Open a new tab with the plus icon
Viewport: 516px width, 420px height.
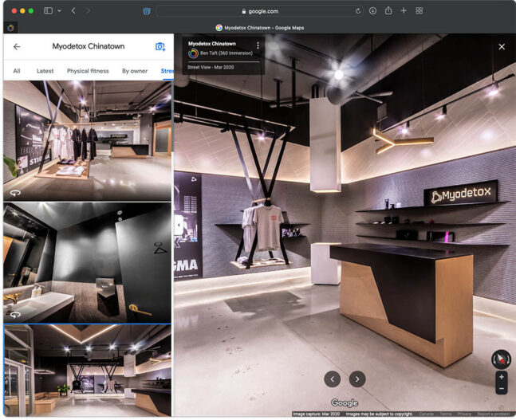point(404,11)
